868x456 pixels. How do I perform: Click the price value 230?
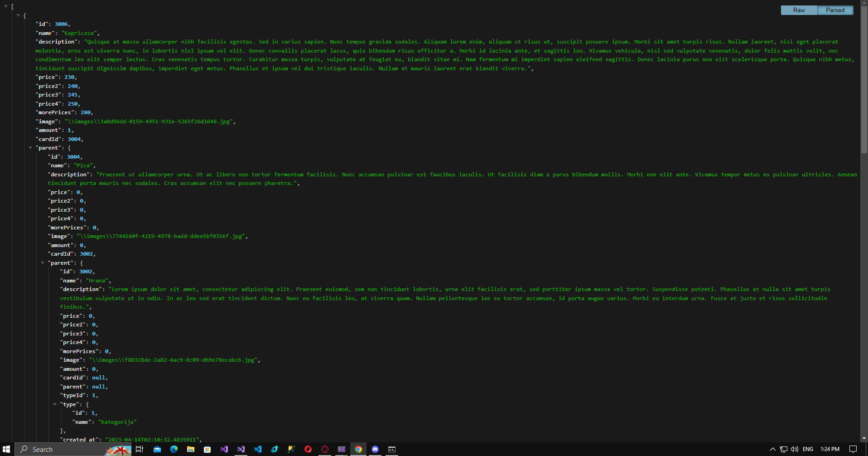[x=69, y=77]
